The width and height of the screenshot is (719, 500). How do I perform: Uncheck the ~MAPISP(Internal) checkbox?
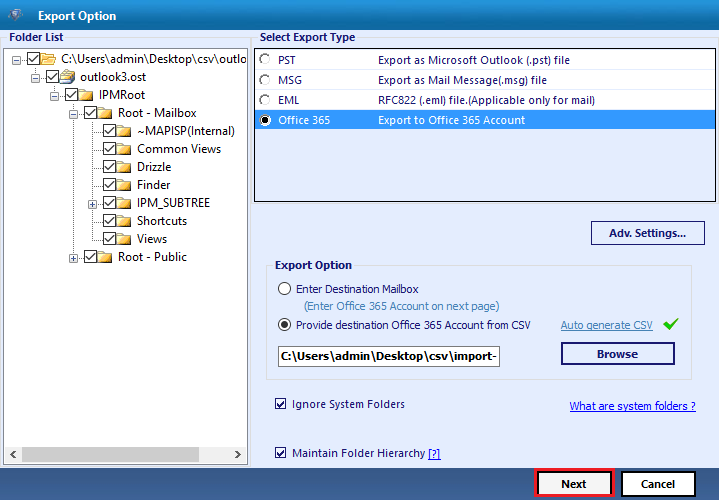109,131
